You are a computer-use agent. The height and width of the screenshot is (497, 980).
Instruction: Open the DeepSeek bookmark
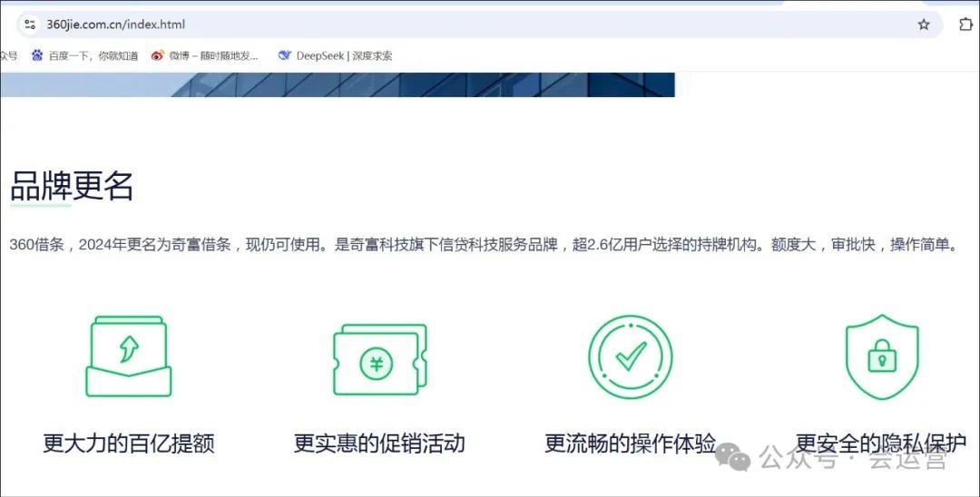[x=336, y=55]
